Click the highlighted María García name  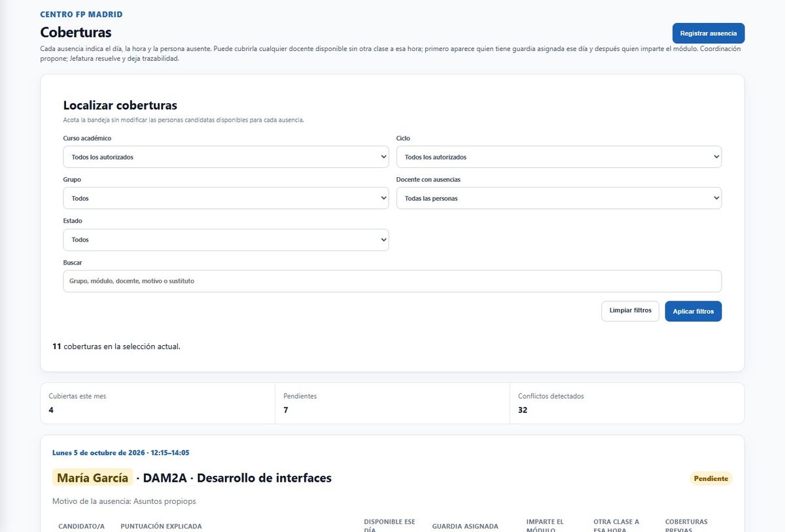coord(92,478)
